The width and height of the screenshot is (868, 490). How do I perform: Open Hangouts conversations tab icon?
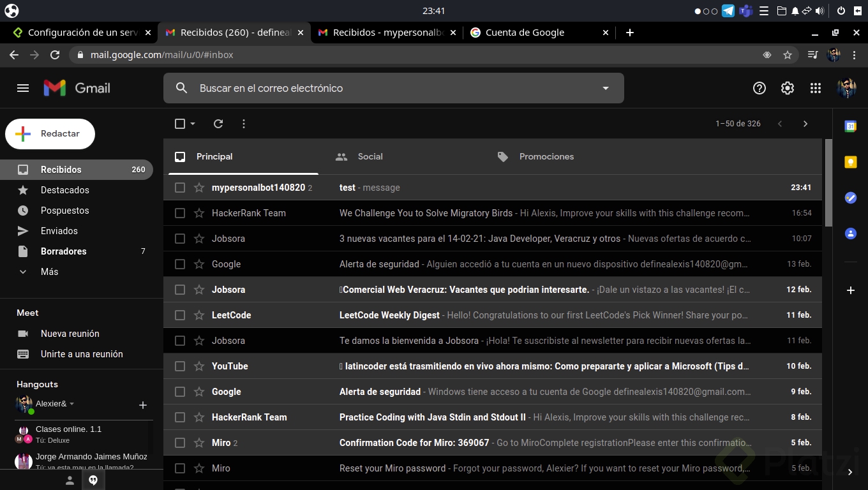point(93,480)
